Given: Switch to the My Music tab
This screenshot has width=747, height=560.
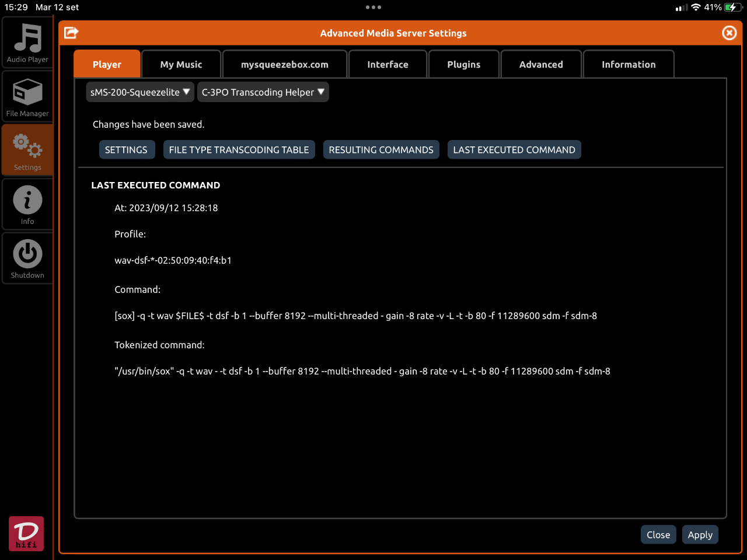Looking at the screenshot, I should (x=181, y=64).
